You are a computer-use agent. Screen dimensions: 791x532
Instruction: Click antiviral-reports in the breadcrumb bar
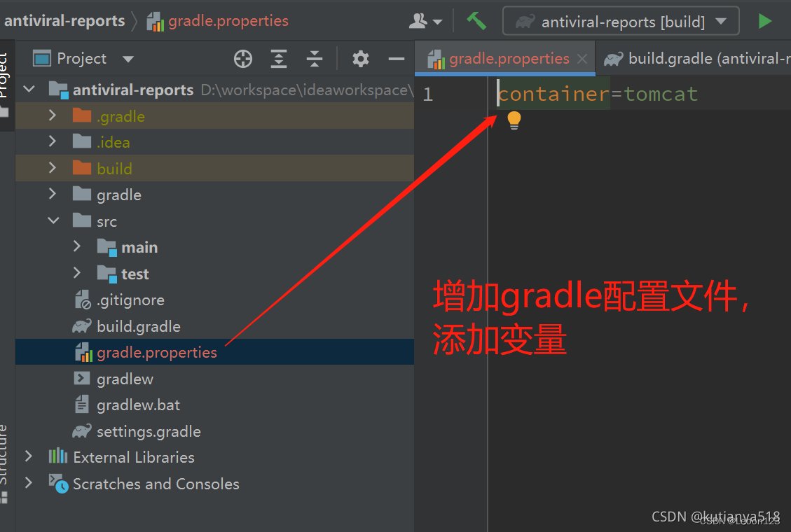(64, 21)
